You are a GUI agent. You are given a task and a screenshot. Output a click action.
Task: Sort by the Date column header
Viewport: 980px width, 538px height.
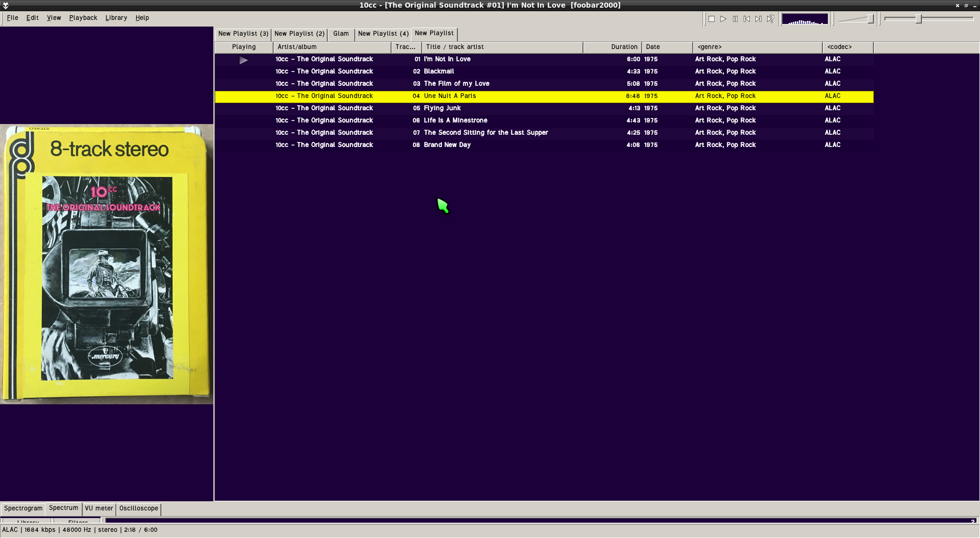tap(667, 47)
